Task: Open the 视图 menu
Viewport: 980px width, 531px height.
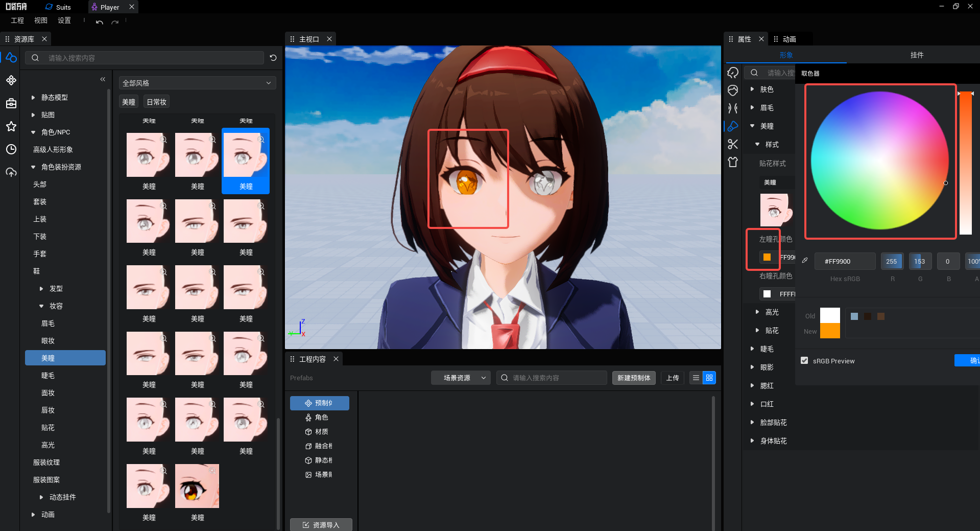Action: 41,20
